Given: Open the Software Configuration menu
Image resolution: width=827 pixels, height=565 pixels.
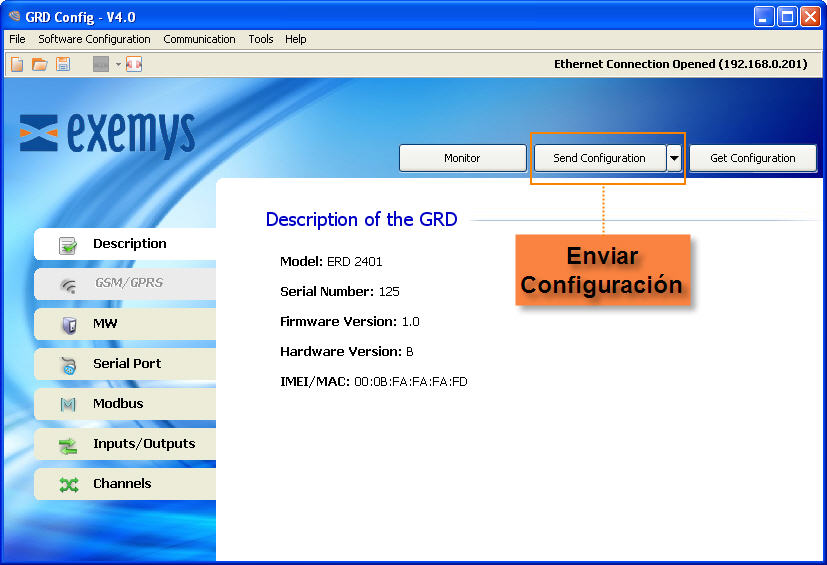Looking at the screenshot, I should 94,39.
